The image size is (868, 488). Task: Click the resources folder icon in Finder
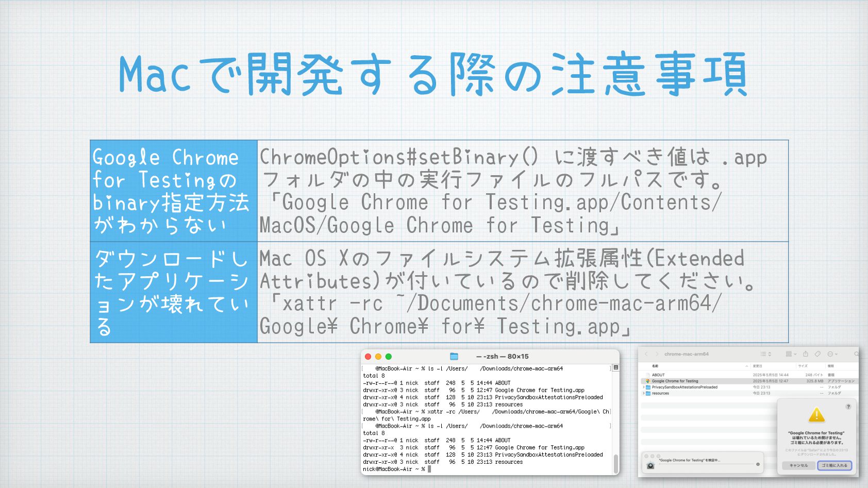pyautogui.click(x=648, y=394)
